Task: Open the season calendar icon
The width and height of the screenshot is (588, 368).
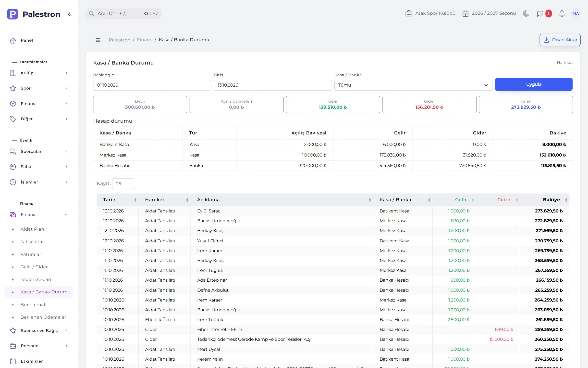Action: click(x=465, y=13)
